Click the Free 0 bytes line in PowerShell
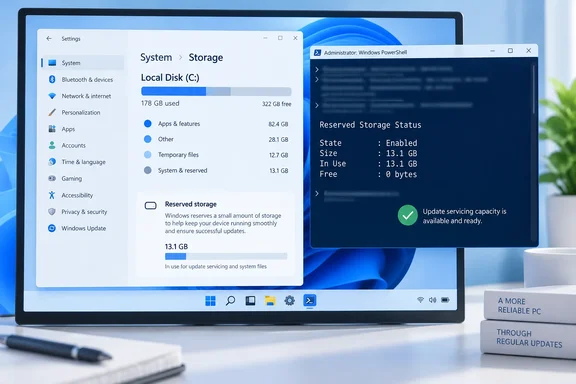Viewport: 576px width, 384px height. click(368, 174)
